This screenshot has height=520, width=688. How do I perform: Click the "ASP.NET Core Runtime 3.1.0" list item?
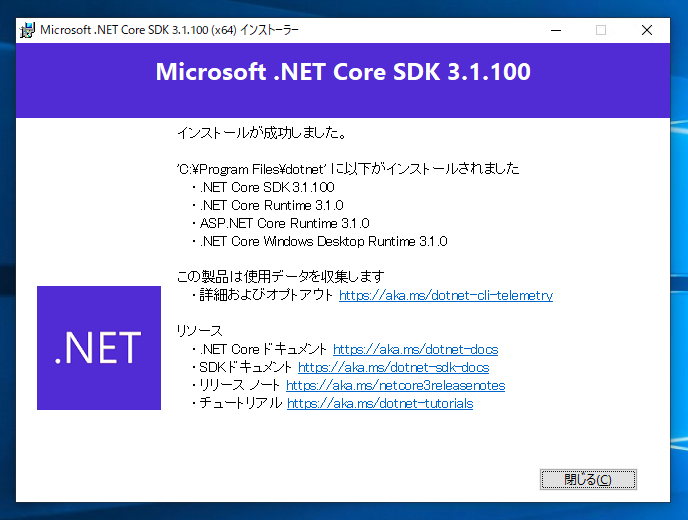tap(284, 223)
